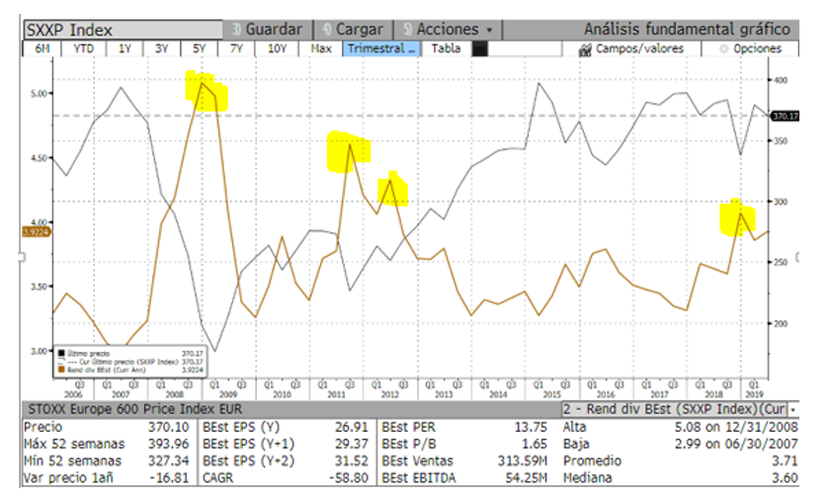Click the orange Rend div BEst legend swatch
Viewport: 833px width, 504px height.
(x=61, y=369)
